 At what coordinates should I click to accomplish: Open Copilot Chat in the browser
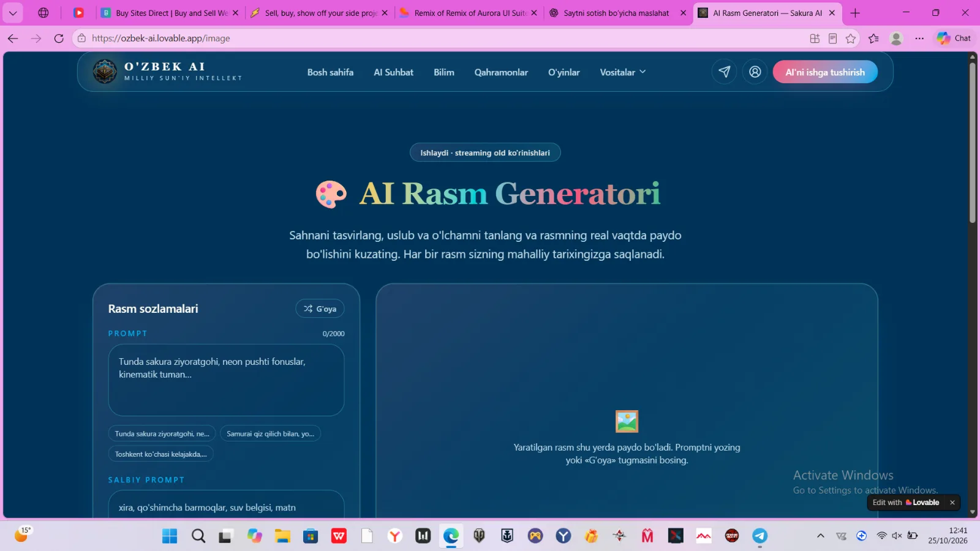[954, 38]
